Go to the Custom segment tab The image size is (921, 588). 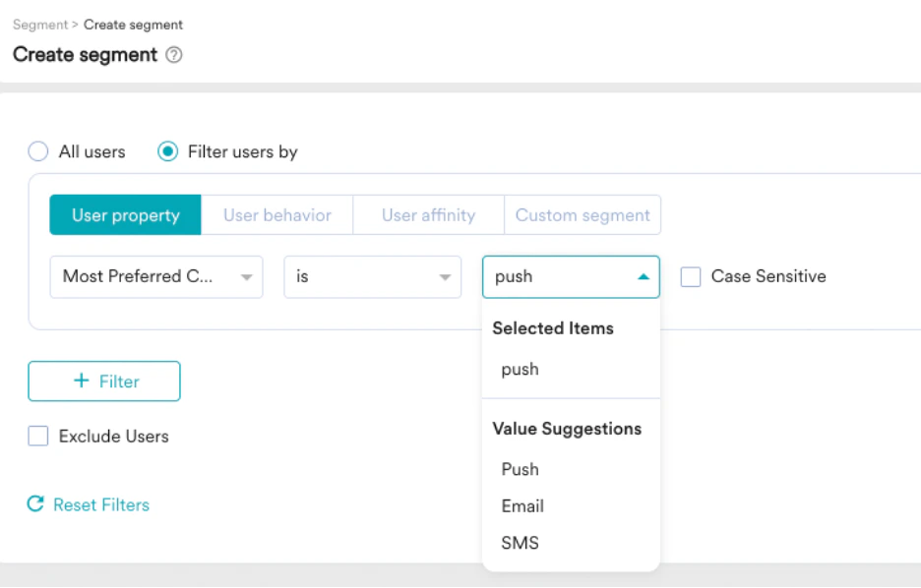[583, 215]
